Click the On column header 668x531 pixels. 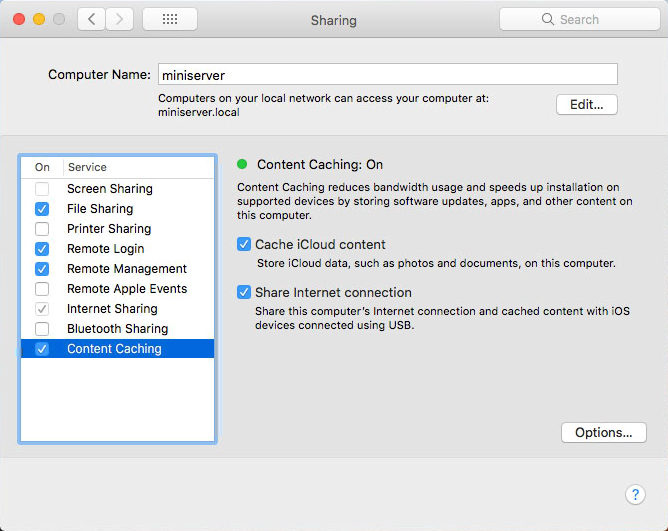click(42, 167)
